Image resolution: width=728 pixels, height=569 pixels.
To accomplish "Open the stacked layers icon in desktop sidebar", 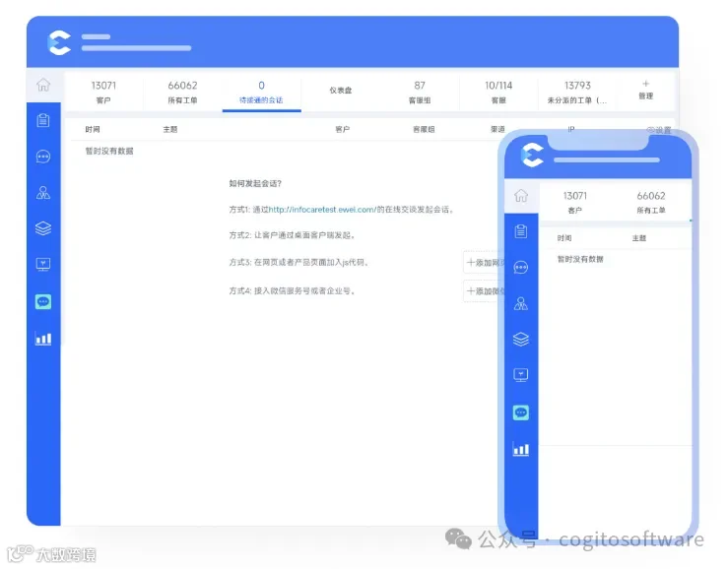I will [x=43, y=228].
